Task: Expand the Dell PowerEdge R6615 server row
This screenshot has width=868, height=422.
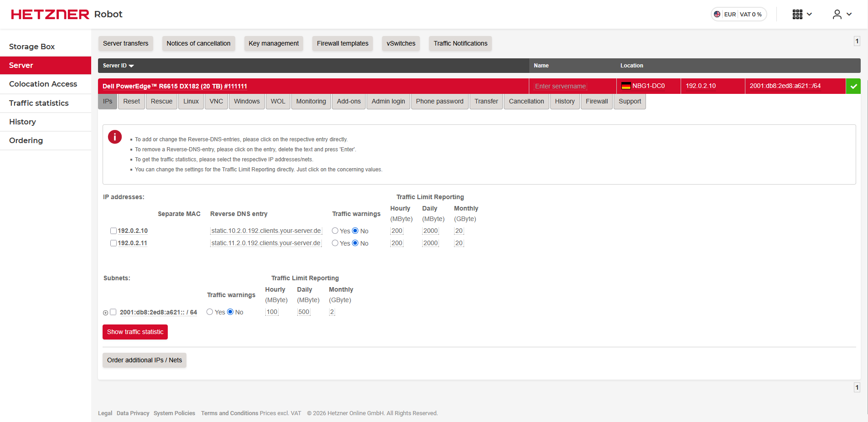Action: tap(175, 86)
